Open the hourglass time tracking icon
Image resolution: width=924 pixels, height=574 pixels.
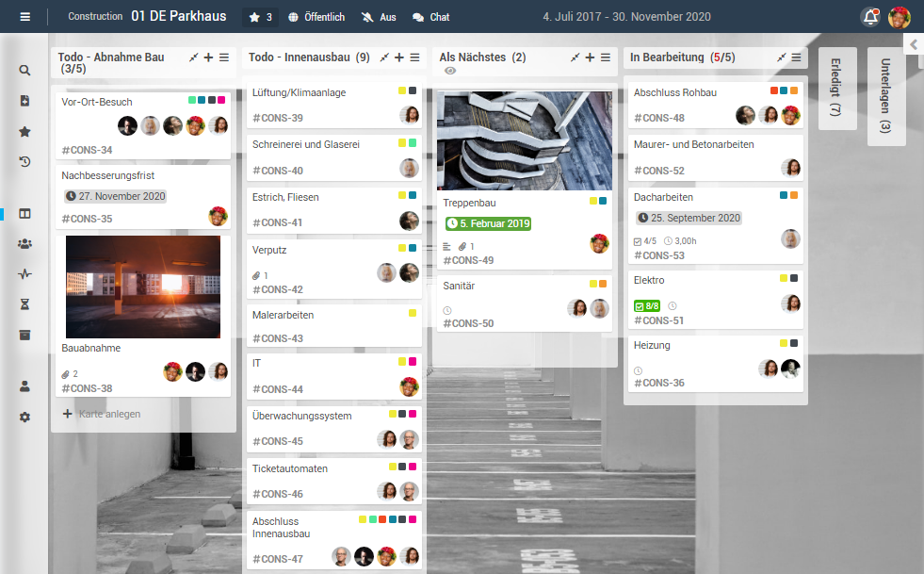pyautogui.click(x=24, y=305)
